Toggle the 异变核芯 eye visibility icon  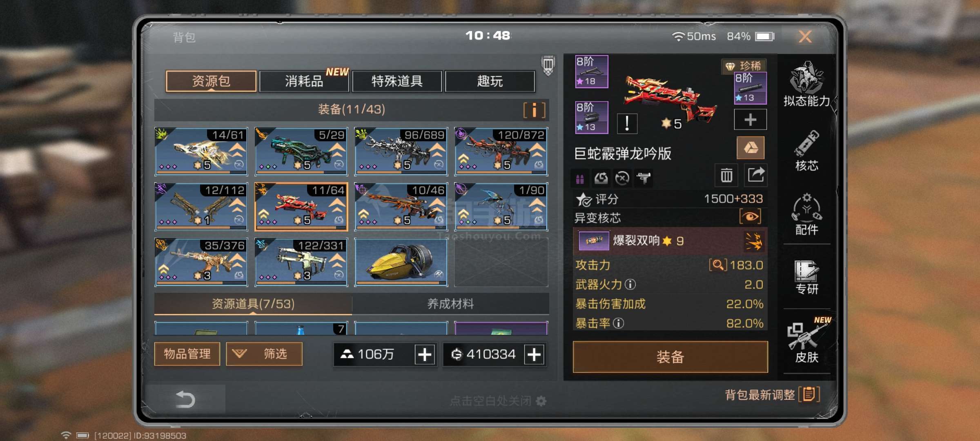click(751, 216)
